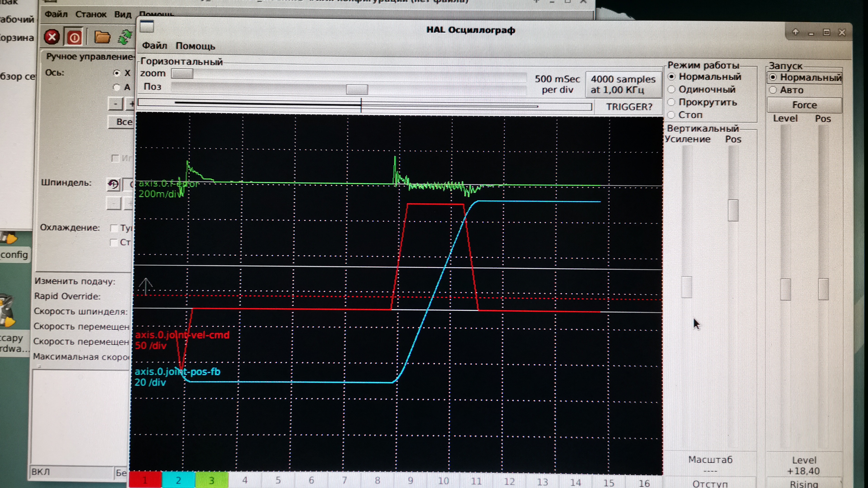
Task: Select Одиночный run mode radio button
Action: pyautogui.click(x=672, y=90)
